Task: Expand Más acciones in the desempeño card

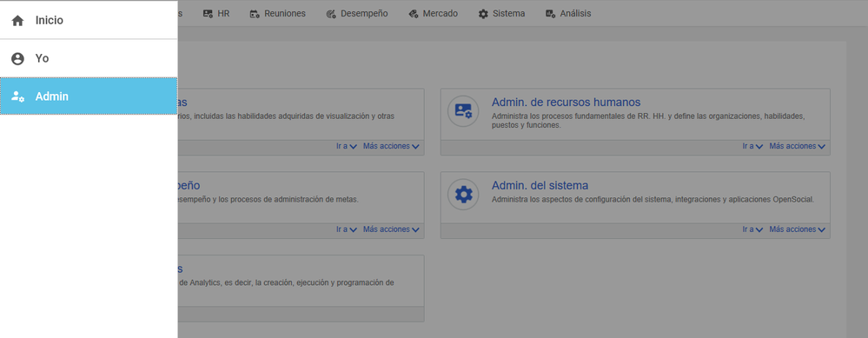Action: pos(391,229)
